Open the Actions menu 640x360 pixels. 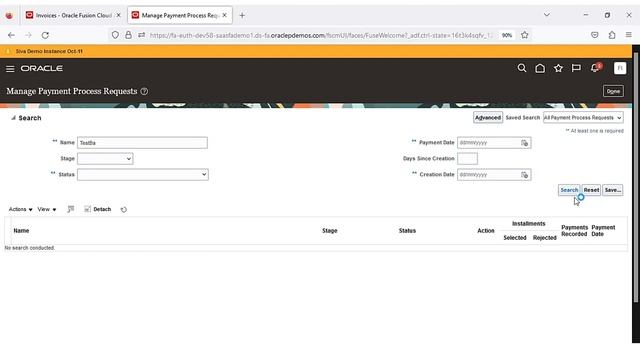[20, 209]
